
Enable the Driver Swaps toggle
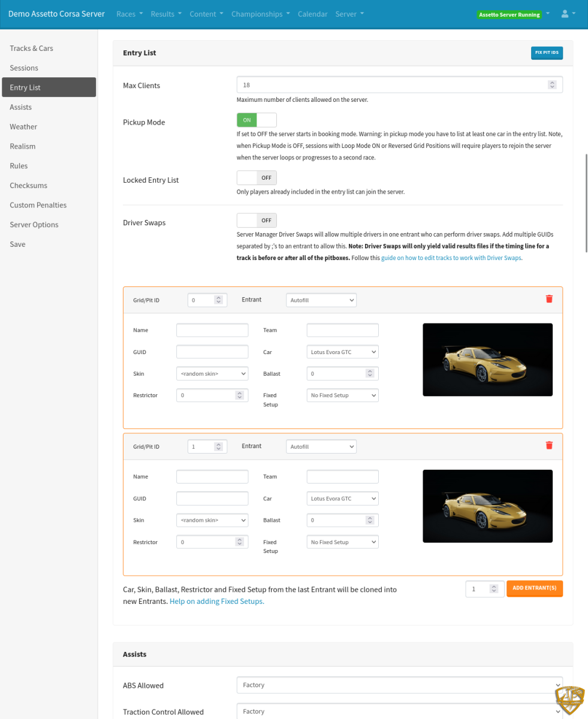[x=257, y=220]
